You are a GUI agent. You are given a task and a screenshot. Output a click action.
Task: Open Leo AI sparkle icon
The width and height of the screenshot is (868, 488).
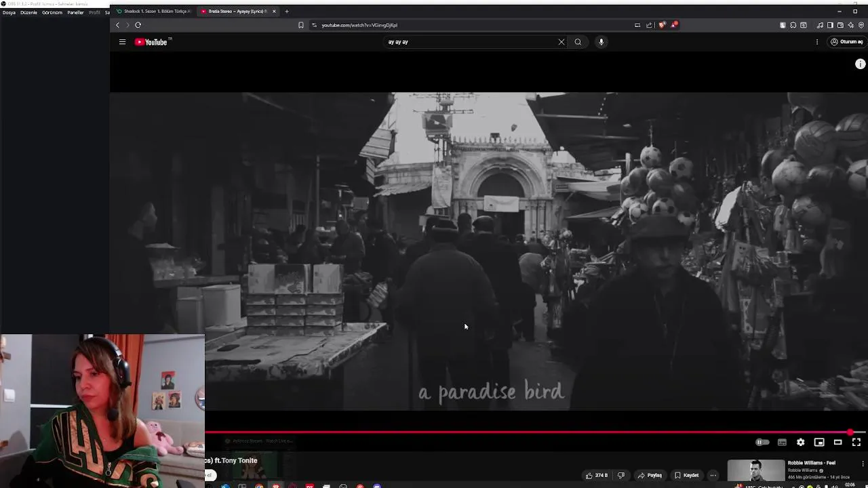point(850,25)
